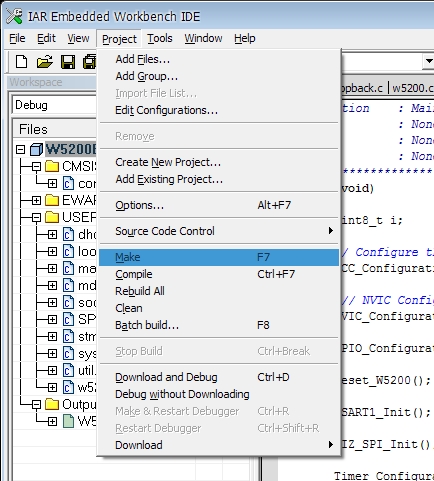434x481 pixels.
Task: Select Download and Debug entry
Action: coord(219,377)
